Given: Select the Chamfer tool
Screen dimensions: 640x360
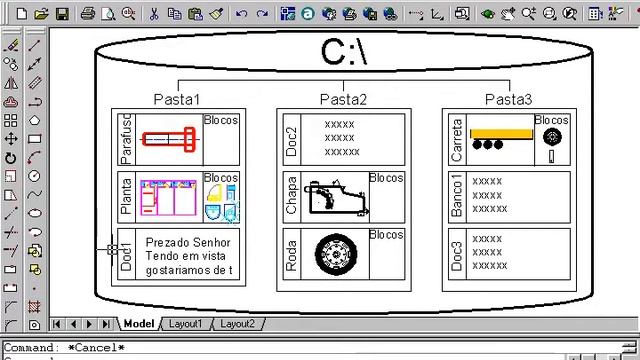Looking at the screenshot, I should pos(11,307).
